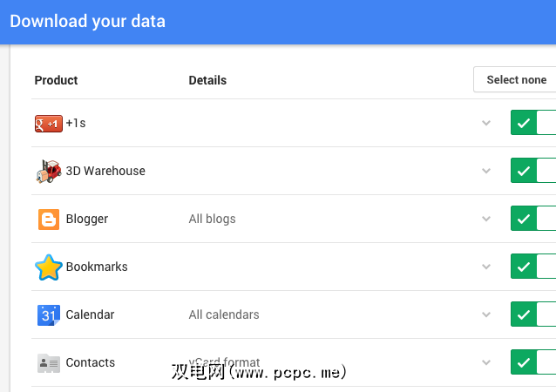
Task: Toggle the Calendar export switch
Action: pyautogui.click(x=532, y=314)
